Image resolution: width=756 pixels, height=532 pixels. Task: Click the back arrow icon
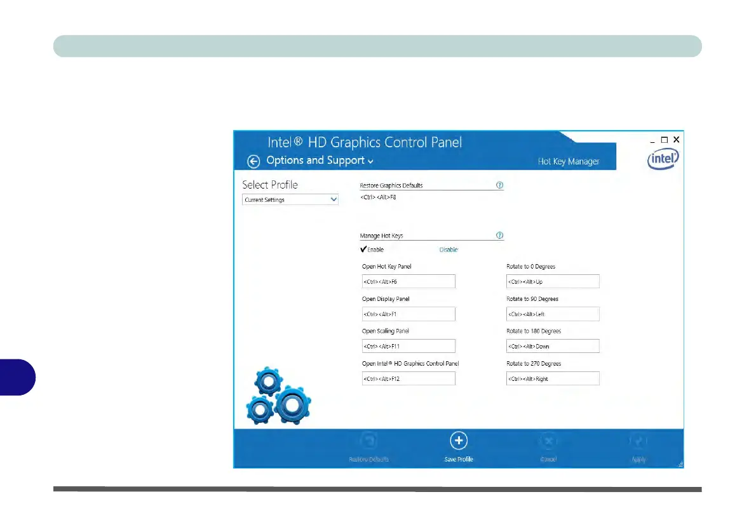[253, 161]
